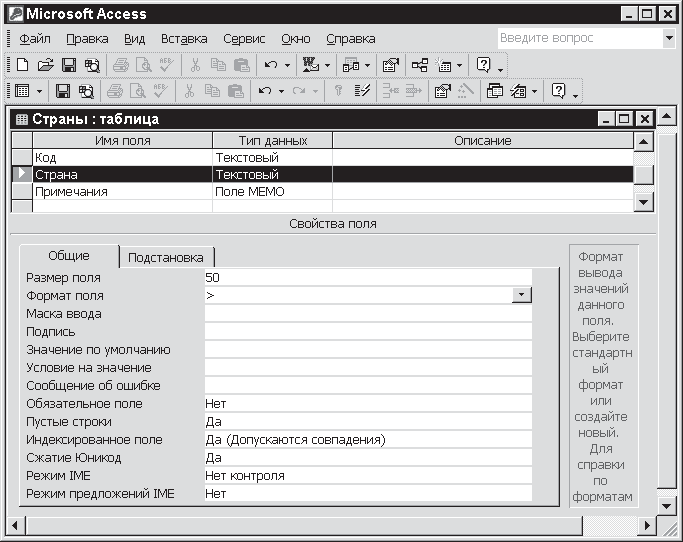Click the Имя поля column header

pyautogui.click(x=122, y=141)
